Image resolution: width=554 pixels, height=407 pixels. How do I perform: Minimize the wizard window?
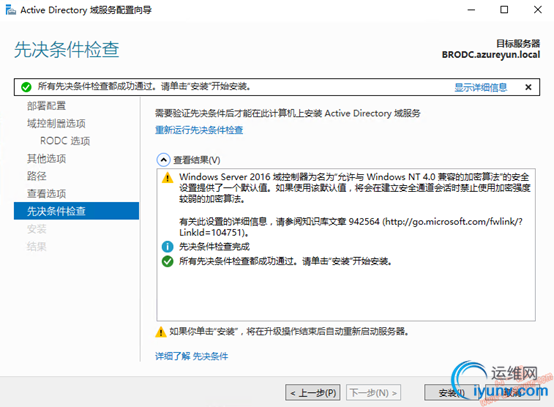471,10
